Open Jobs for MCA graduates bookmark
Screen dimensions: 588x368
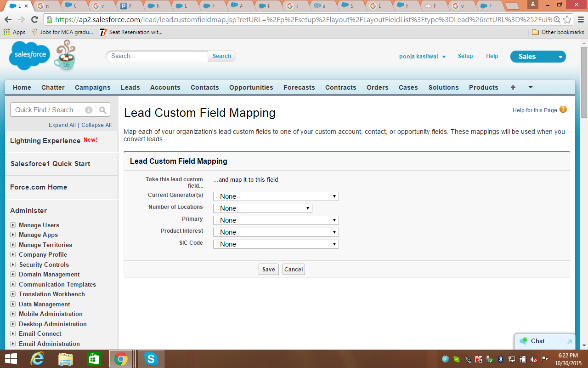point(62,32)
